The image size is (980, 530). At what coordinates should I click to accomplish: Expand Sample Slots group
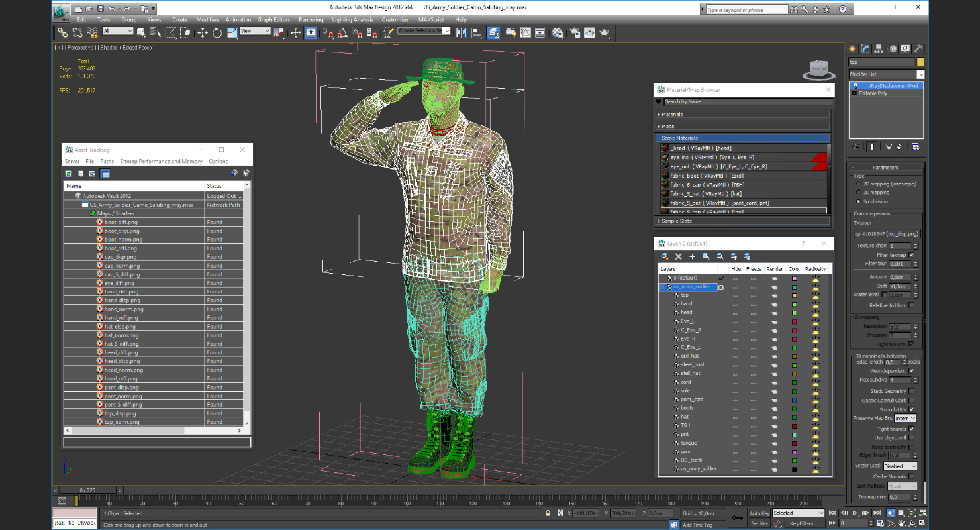742,221
